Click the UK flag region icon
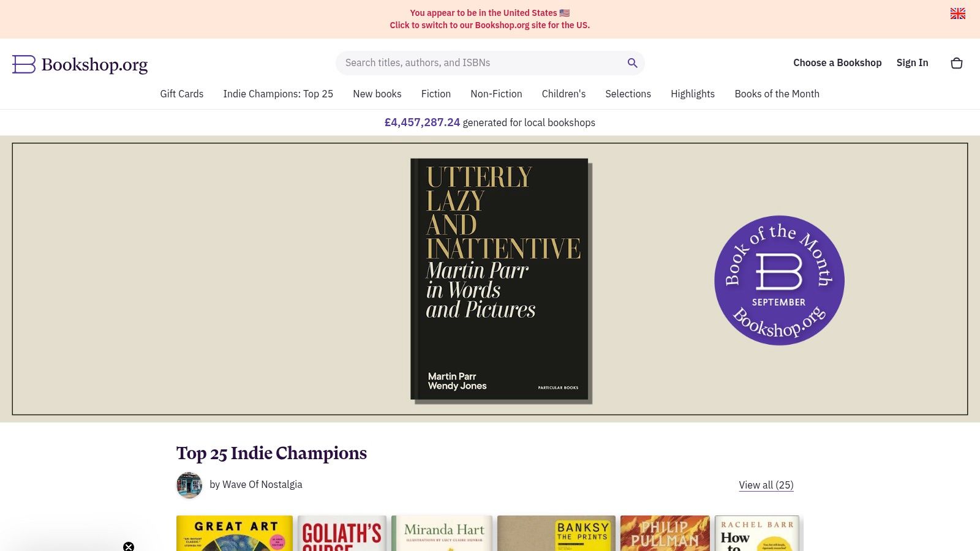Screen dimensions: 980x551 pos(958,13)
